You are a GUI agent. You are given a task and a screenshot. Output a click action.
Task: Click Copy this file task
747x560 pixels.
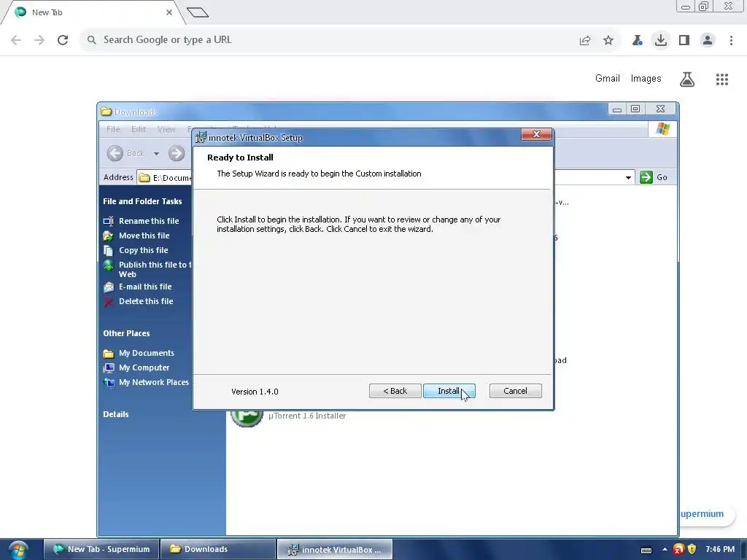144,251
